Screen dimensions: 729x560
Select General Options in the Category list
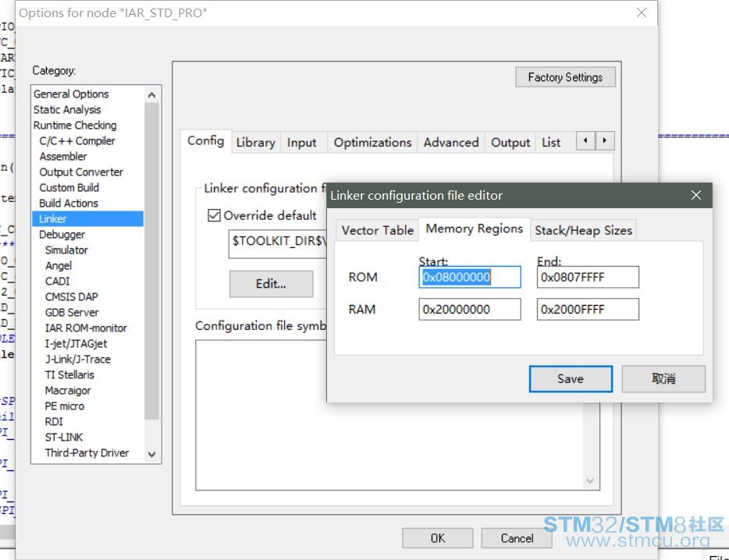click(71, 94)
